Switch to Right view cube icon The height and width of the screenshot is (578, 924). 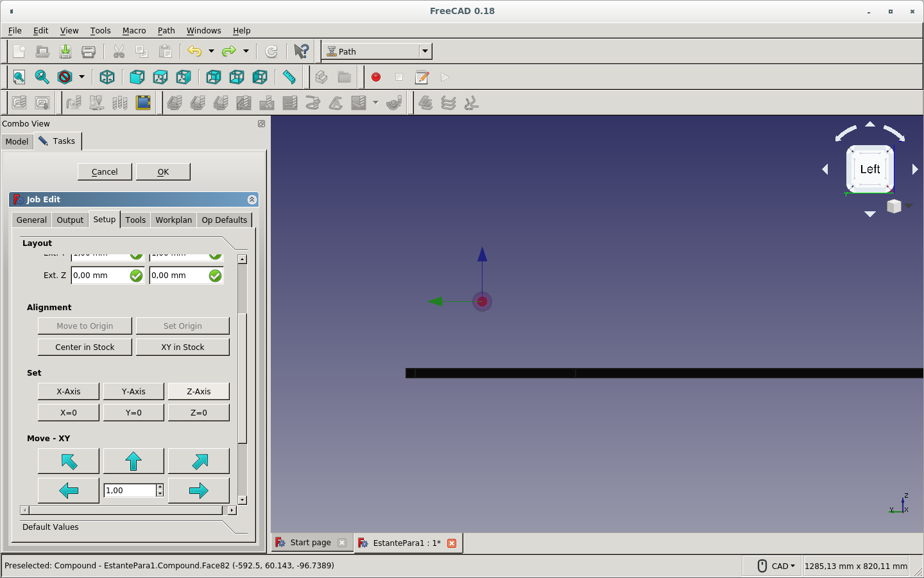(184, 77)
